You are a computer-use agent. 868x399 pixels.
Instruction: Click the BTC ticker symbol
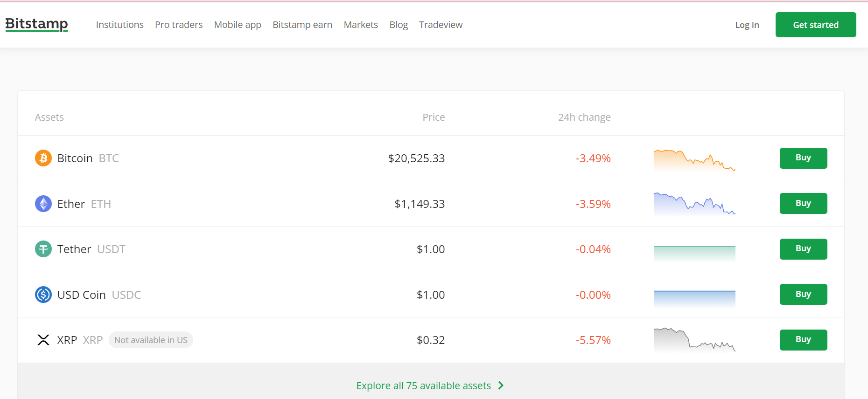[x=109, y=158]
